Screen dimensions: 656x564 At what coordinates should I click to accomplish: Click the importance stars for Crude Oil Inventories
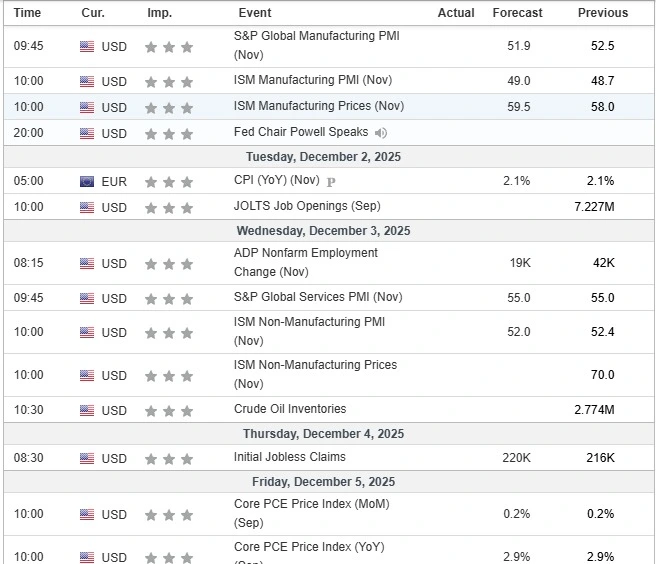click(x=168, y=410)
